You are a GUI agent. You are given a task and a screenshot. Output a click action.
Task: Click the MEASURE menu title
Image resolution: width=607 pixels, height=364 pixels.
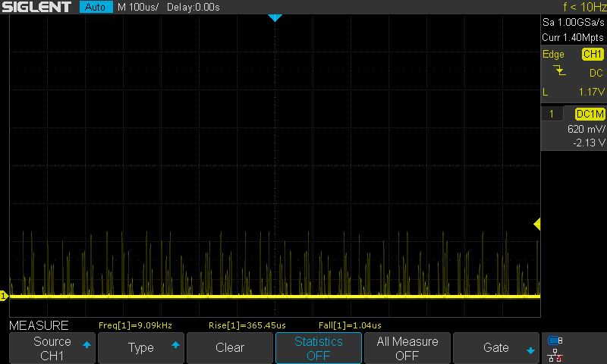click(39, 325)
